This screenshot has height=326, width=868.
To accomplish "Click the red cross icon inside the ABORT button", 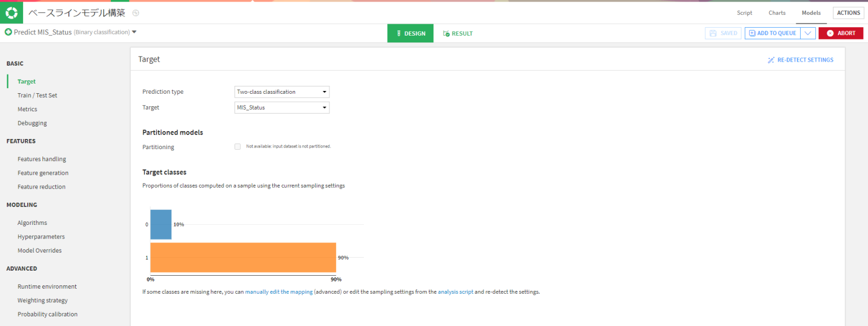I will pos(829,33).
